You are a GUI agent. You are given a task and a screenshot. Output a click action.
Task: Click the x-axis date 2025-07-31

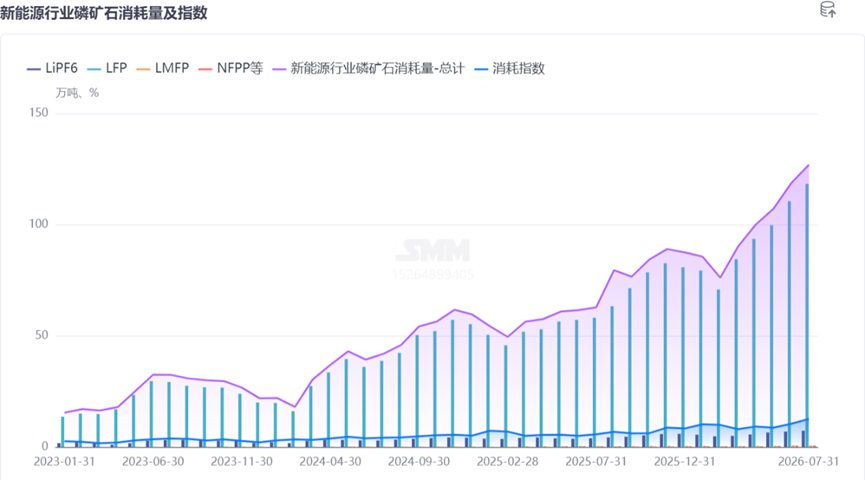pyautogui.click(x=596, y=461)
